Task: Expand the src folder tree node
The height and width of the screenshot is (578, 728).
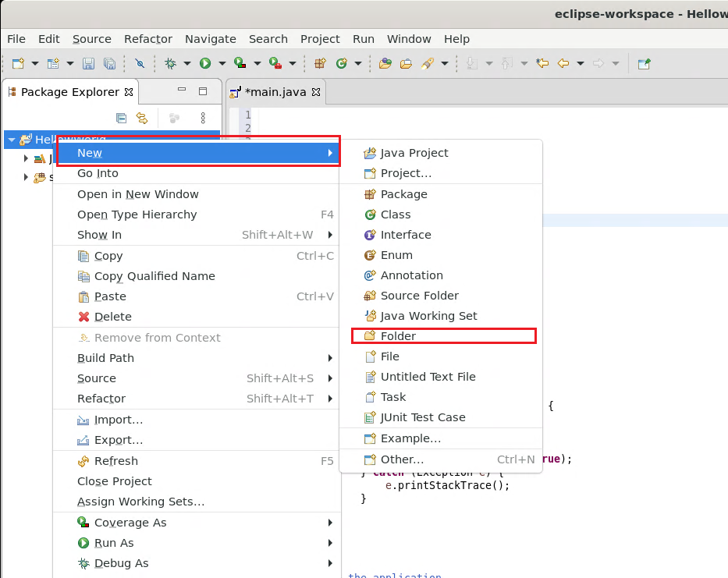Action: (26, 177)
